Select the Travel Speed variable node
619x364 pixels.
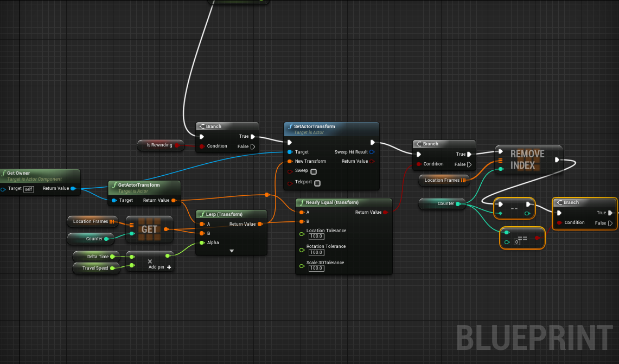click(96, 268)
